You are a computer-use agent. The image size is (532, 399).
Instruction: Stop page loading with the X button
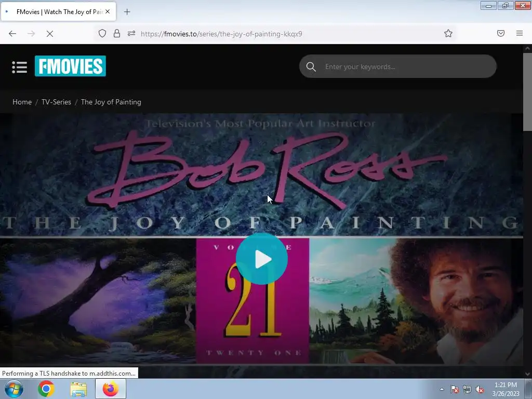(50, 34)
